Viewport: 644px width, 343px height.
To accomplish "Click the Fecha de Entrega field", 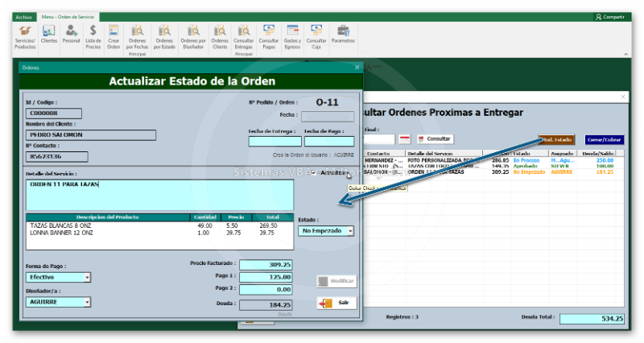I will point(275,142).
